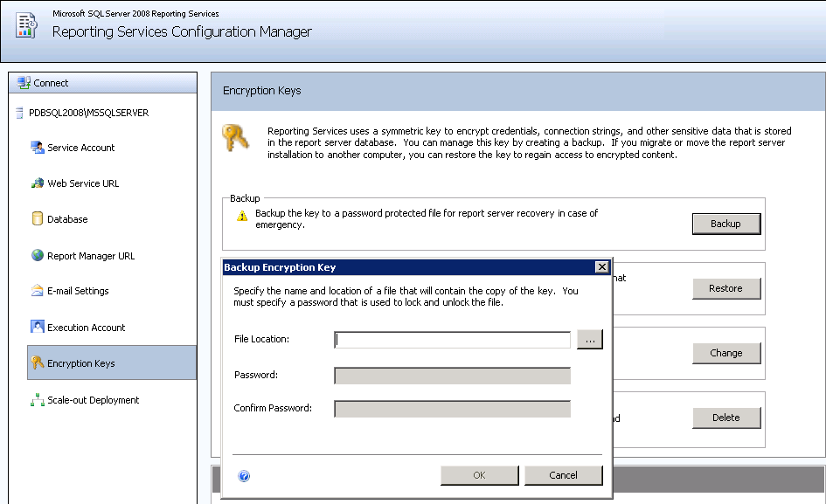Viewport: 826px width, 504px height.
Task: Click the 'Specify the name and location' instruction text
Action: [406, 296]
